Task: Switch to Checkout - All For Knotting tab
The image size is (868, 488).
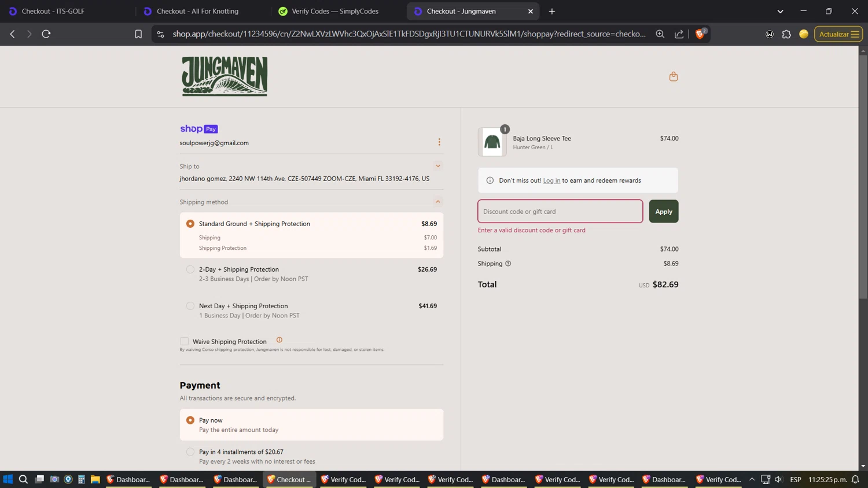Action: click(202, 11)
